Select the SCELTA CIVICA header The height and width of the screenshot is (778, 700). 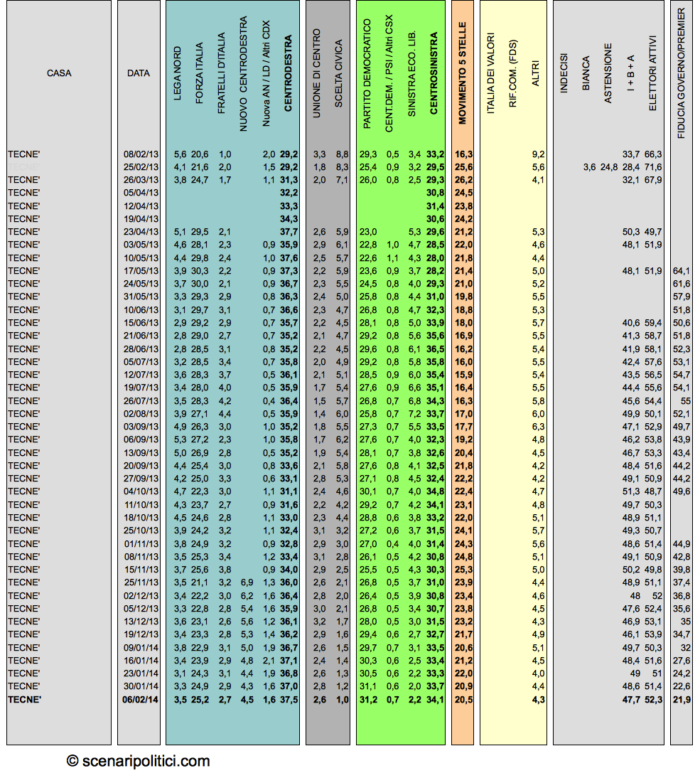338,73
